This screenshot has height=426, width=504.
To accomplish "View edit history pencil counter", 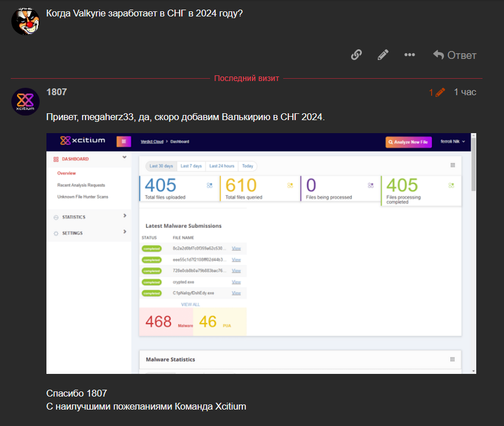I will click(x=437, y=92).
